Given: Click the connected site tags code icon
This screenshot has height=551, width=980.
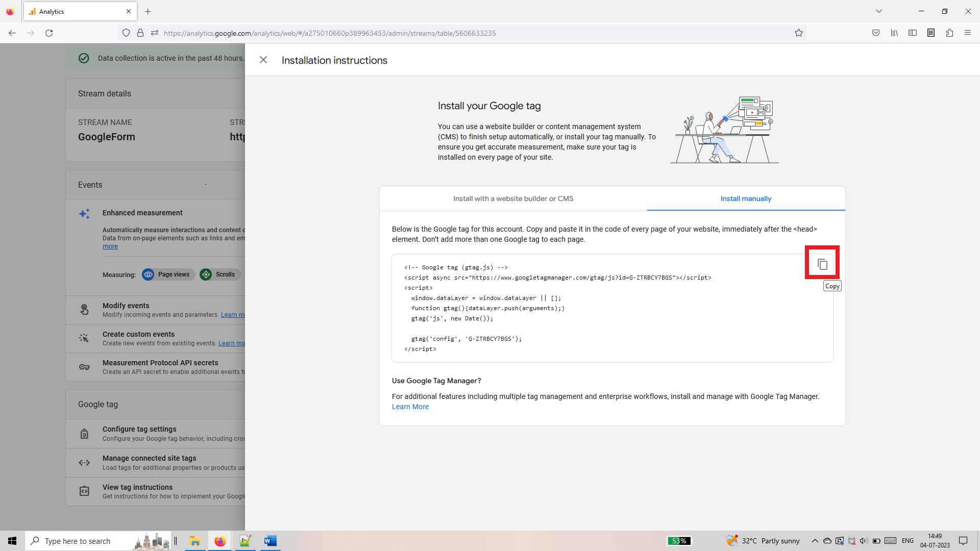Looking at the screenshot, I should tap(84, 463).
